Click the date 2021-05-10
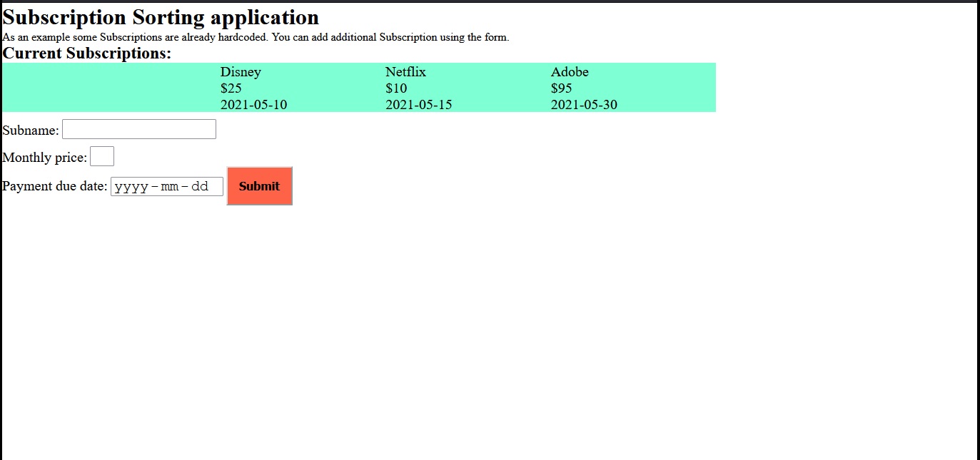The image size is (980, 460). pos(254,104)
